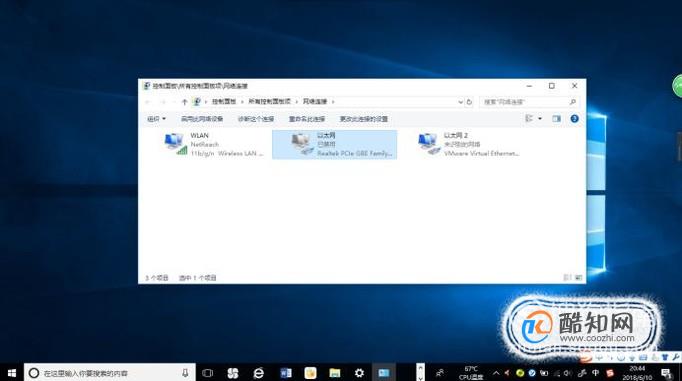Click the Control Panel taskbar button
682x381 pixels.
click(x=384, y=373)
